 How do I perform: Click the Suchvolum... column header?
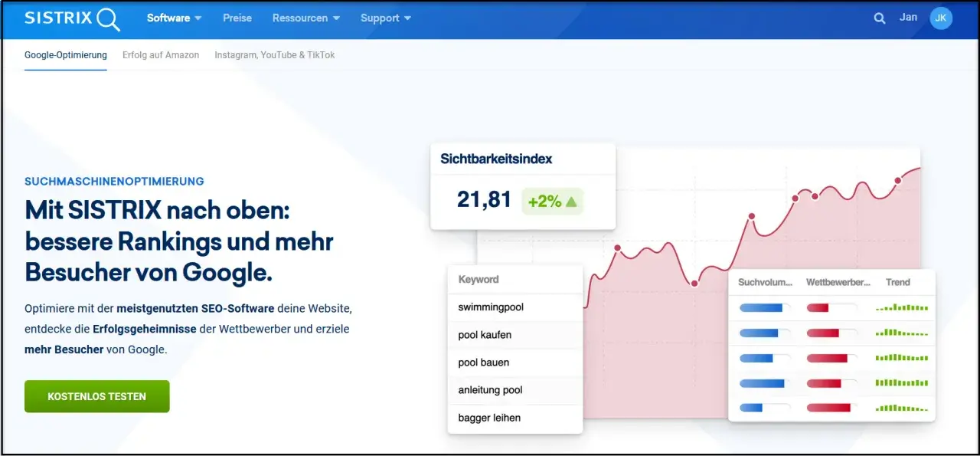(x=766, y=282)
